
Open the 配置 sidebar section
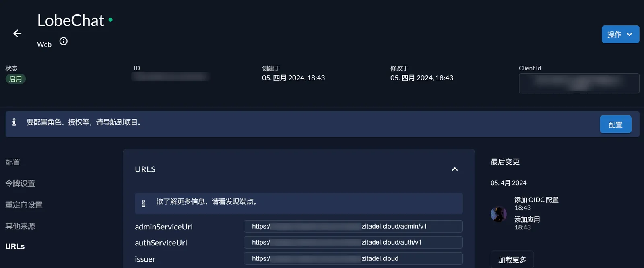point(13,162)
